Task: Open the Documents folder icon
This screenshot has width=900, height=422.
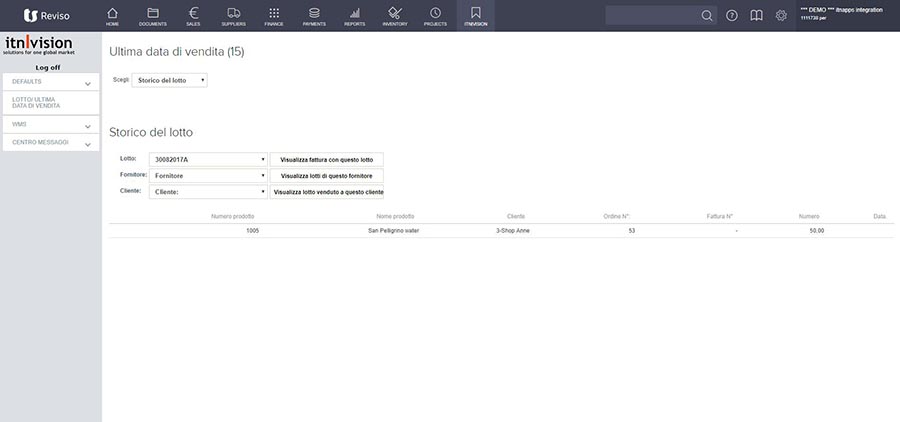Action: tap(153, 15)
